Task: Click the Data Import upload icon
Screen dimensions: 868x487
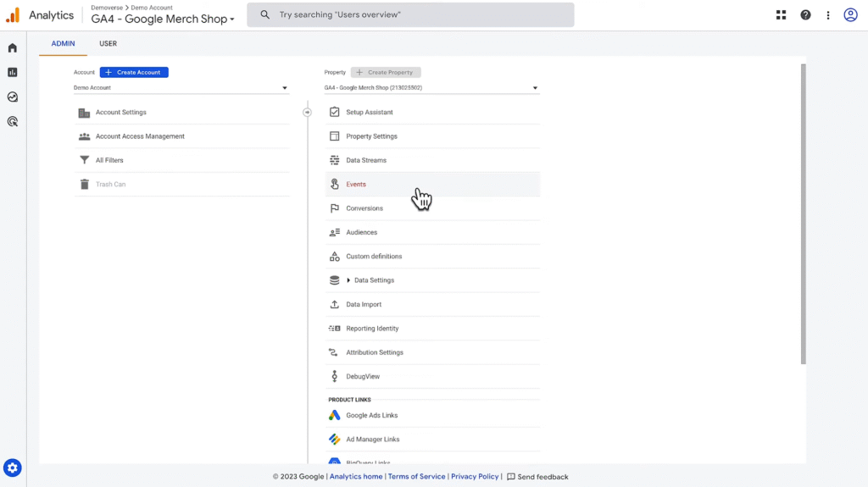Action: pos(334,304)
